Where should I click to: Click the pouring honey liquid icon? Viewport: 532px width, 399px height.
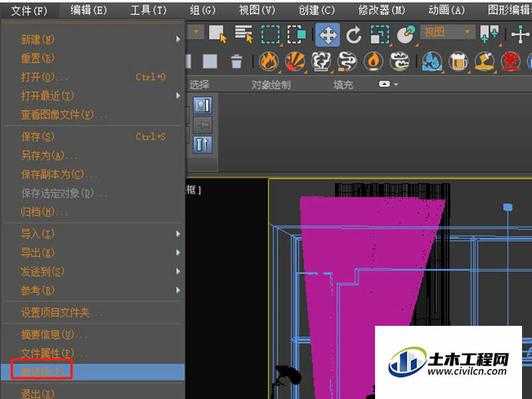pyautogui.click(x=485, y=61)
